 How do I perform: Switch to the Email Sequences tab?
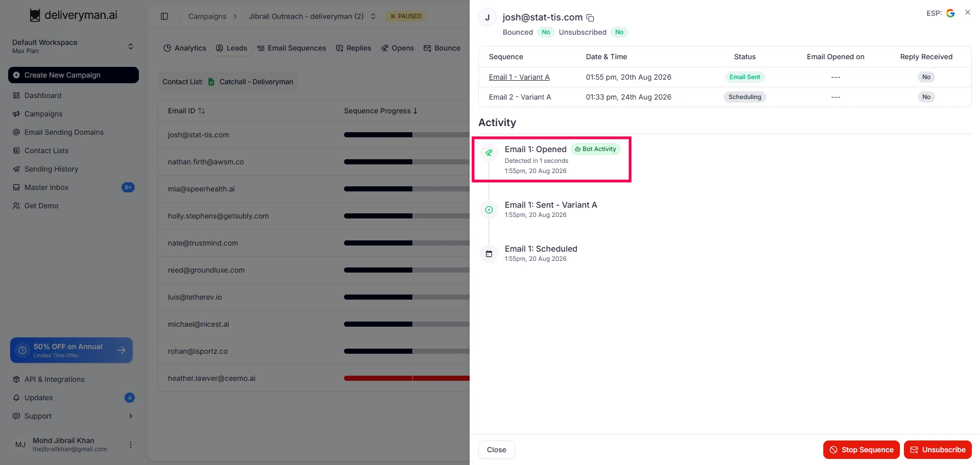pyautogui.click(x=291, y=48)
